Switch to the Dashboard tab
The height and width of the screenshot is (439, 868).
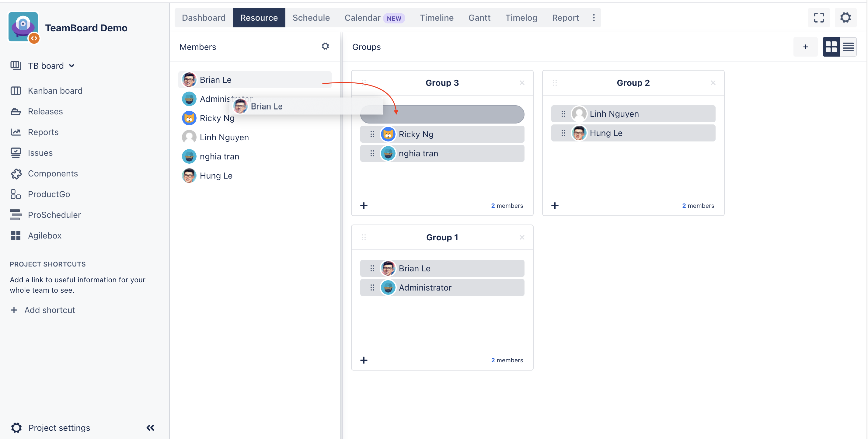coord(203,17)
